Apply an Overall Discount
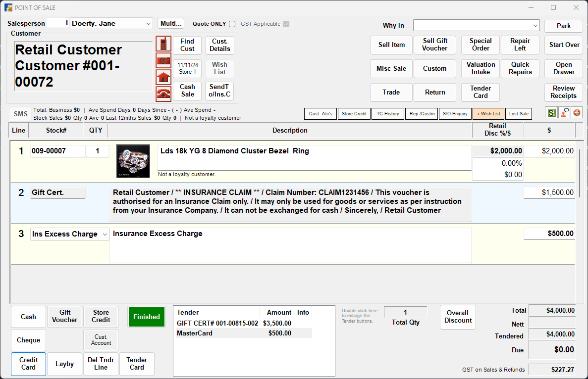The height and width of the screenshot is (379, 588). coord(458,317)
